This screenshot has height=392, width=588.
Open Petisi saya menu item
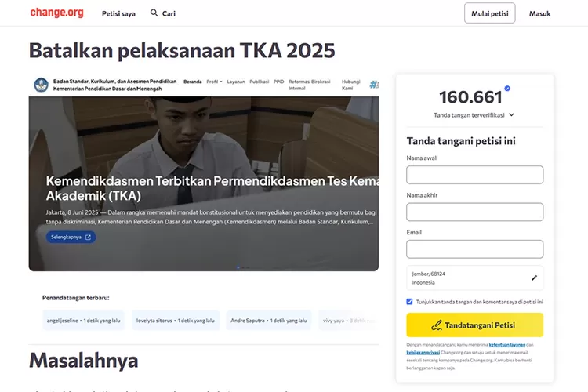click(x=118, y=13)
